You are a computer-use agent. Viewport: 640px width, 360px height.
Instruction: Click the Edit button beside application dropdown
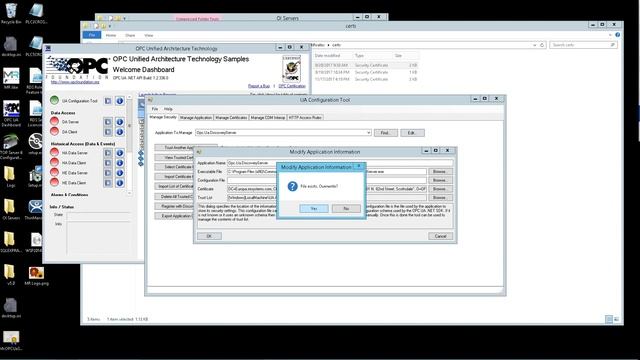(x=412, y=133)
